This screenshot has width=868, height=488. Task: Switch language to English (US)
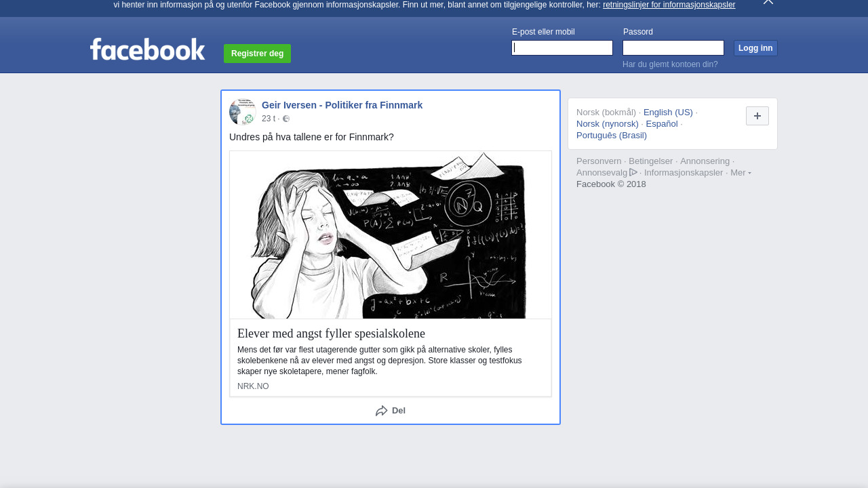(x=668, y=112)
